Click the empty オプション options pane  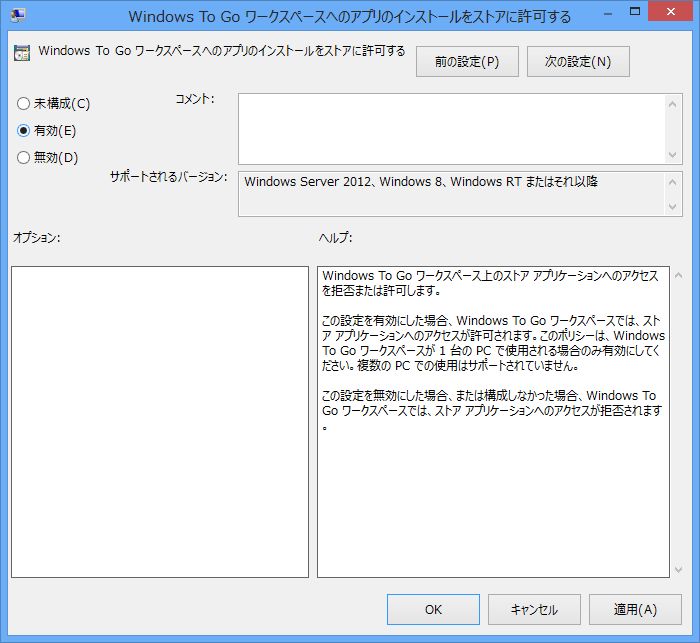coord(160,422)
